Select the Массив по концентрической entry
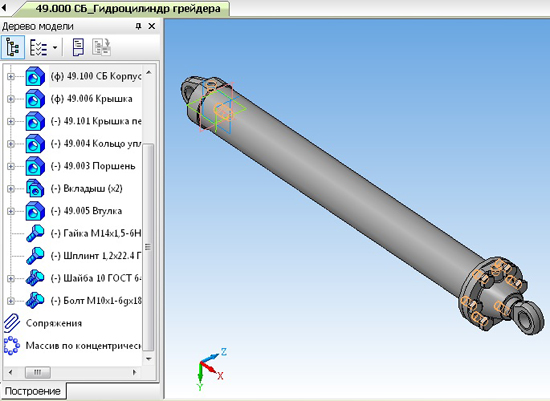The image size is (550, 401). tap(83, 346)
